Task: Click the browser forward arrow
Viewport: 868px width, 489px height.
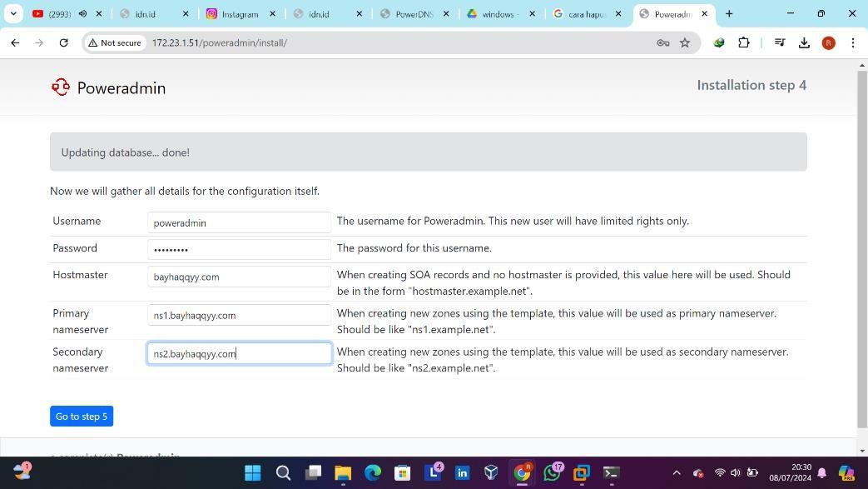Action: [x=39, y=42]
